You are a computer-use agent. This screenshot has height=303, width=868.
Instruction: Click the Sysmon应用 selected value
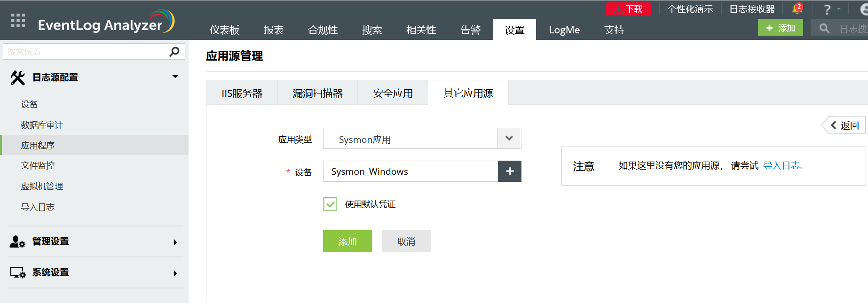(x=364, y=140)
